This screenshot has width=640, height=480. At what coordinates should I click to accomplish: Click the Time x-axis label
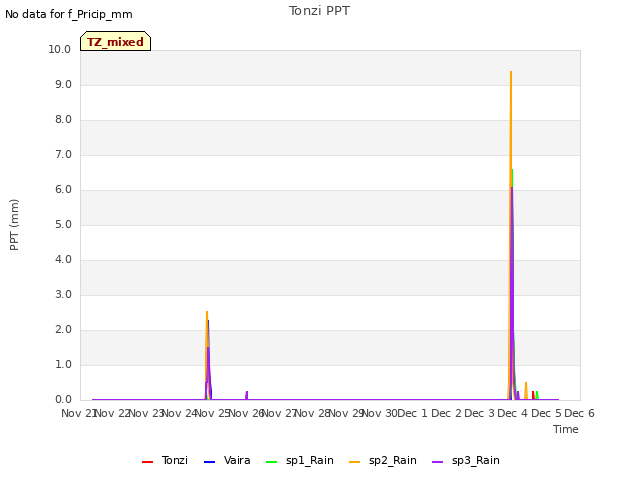(566, 429)
